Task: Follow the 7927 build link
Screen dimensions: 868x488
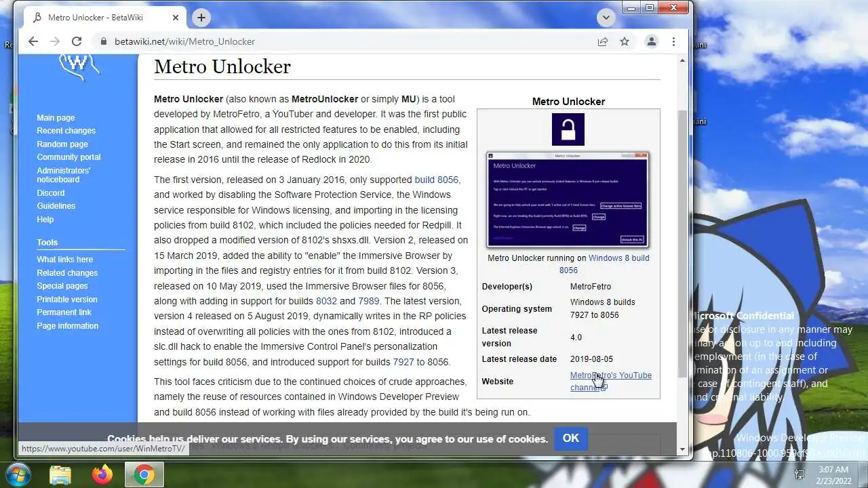Action: click(x=403, y=362)
